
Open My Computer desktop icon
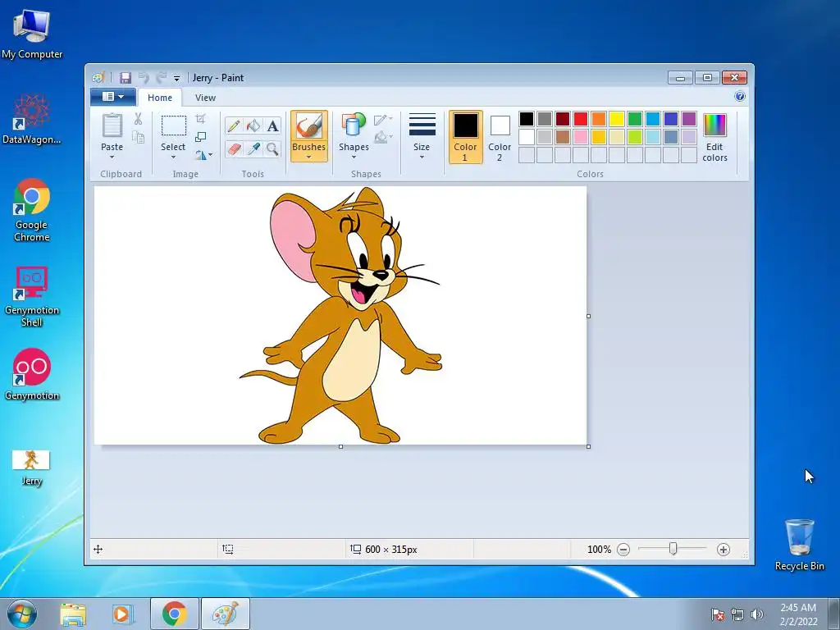point(32,34)
